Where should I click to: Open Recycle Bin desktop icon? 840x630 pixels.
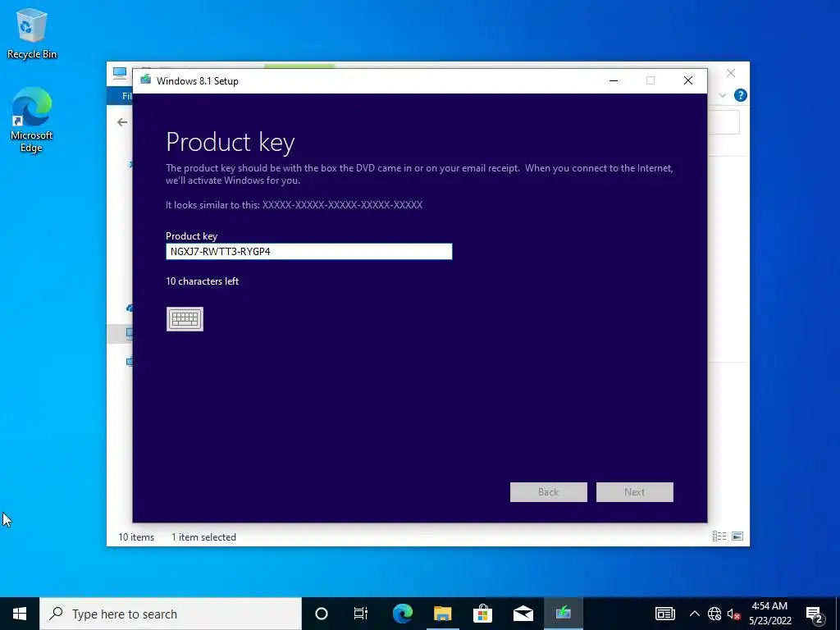[32, 33]
